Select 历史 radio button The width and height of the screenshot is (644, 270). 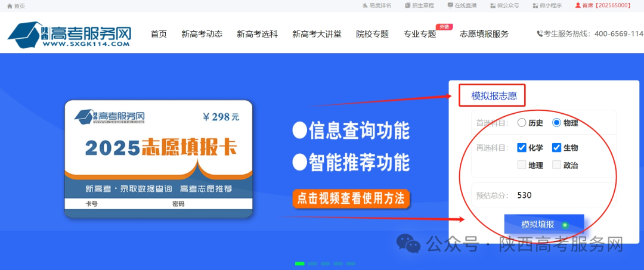click(522, 123)
